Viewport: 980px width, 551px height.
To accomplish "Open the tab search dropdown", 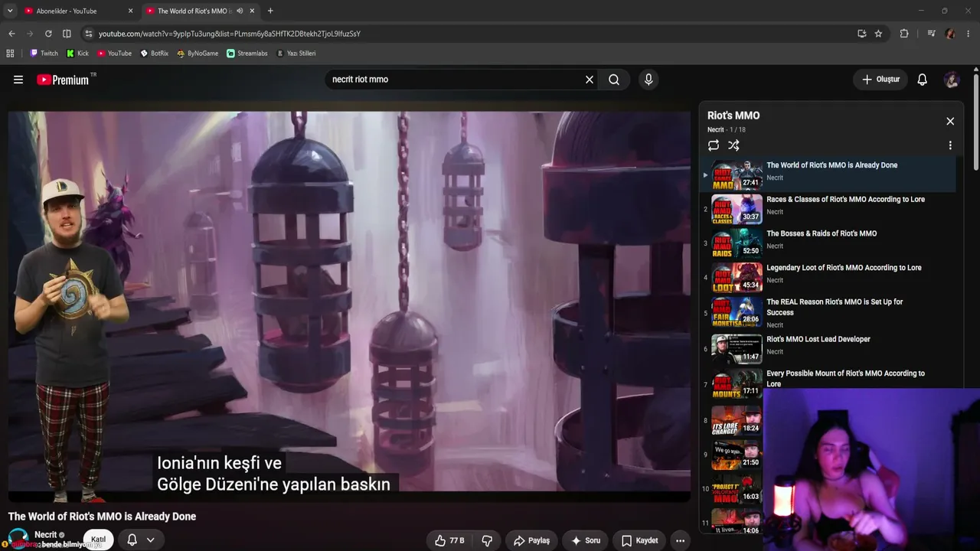I will pyautogui.click(x=10, y=11).
